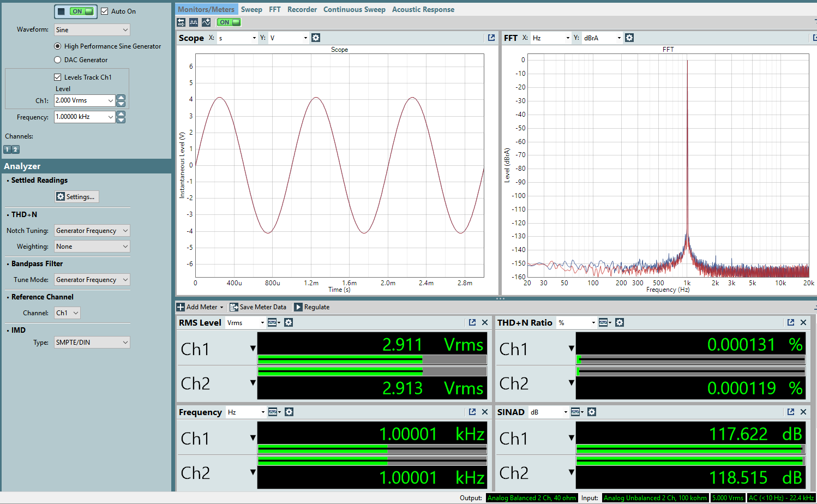The width and height of the screenshot is (817, 504).
Task: Open the Acoustic Response tab
Action: [423, 9]
